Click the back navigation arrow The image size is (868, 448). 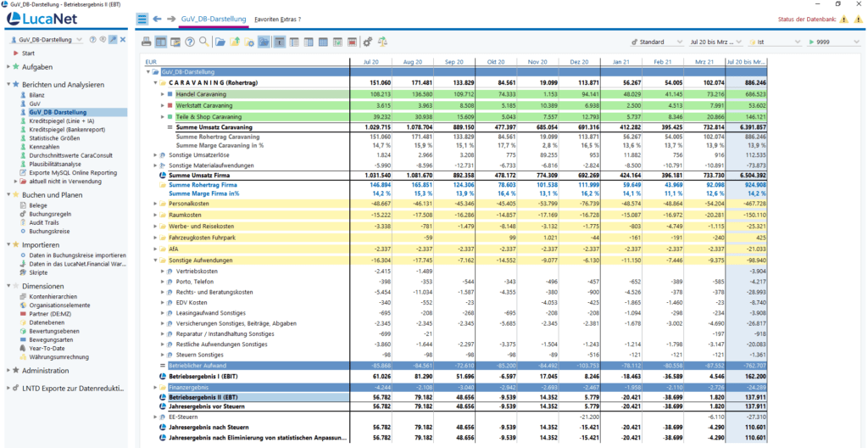click(157, 19)
